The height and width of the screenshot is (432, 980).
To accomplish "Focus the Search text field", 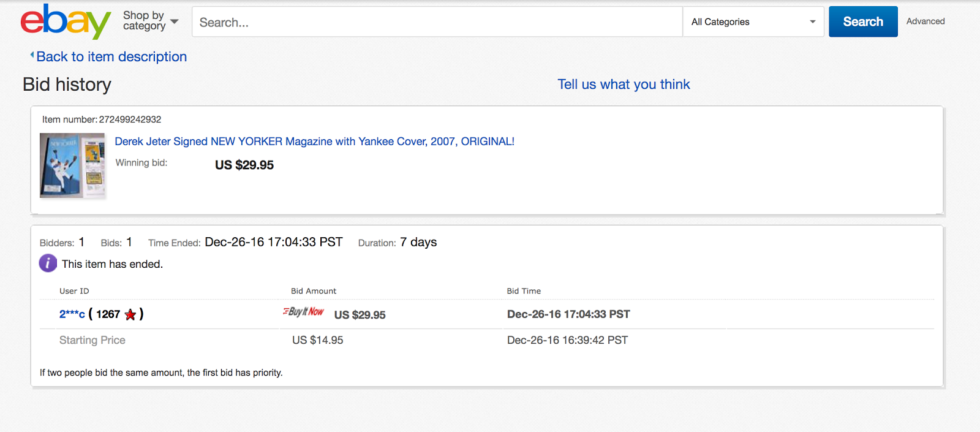I will (437, 22).
